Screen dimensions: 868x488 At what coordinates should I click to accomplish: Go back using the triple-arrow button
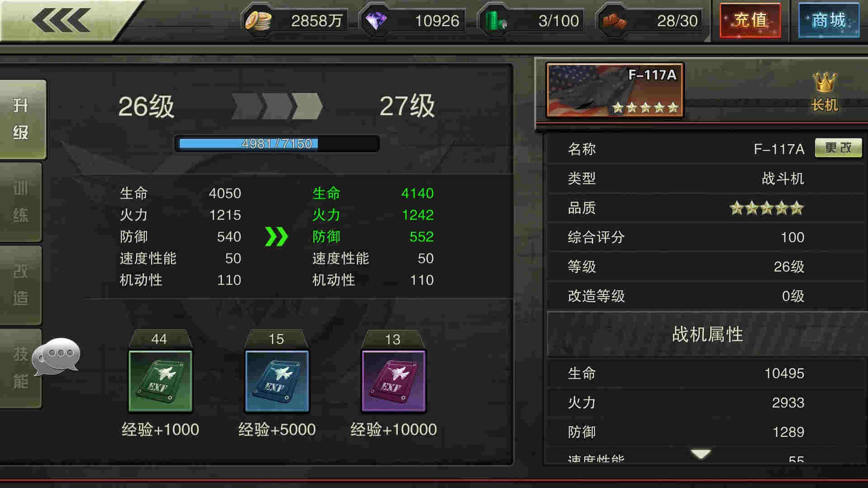pos(61,20)
